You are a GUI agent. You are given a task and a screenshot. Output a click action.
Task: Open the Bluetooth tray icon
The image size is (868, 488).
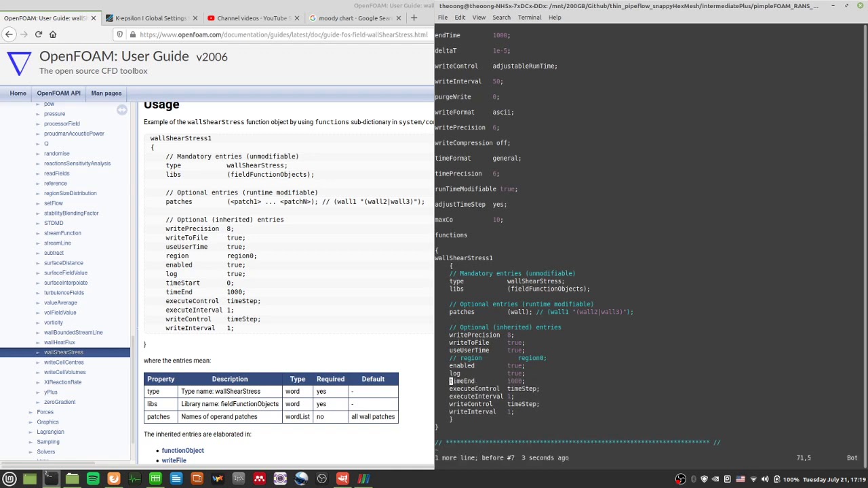click(694, 479)
